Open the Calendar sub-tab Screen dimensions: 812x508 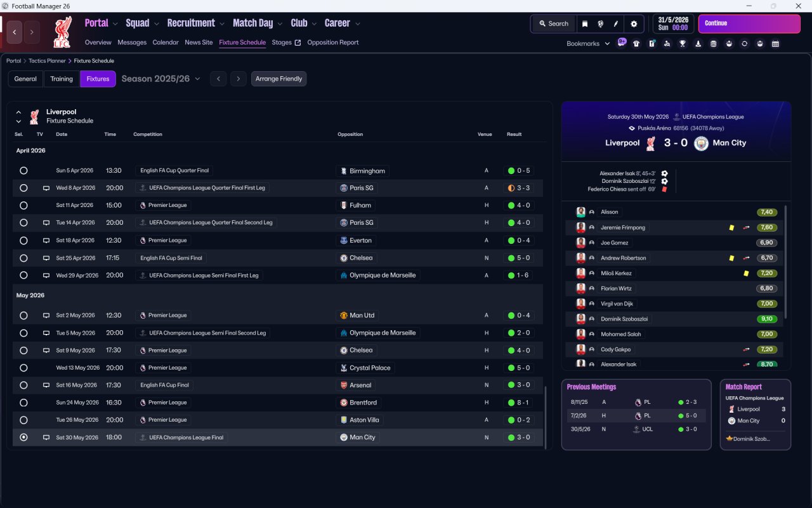pyautogui.click(x=166, y=43)
